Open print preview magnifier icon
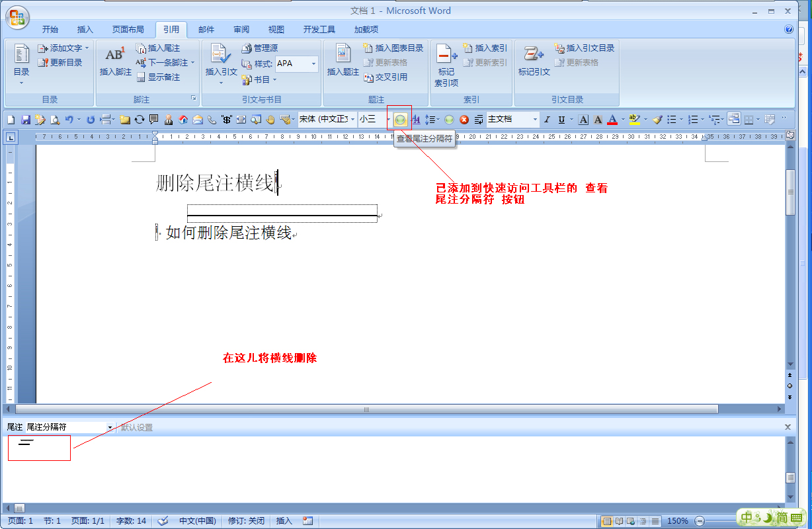The image size is (812, 529). point(55,120)
